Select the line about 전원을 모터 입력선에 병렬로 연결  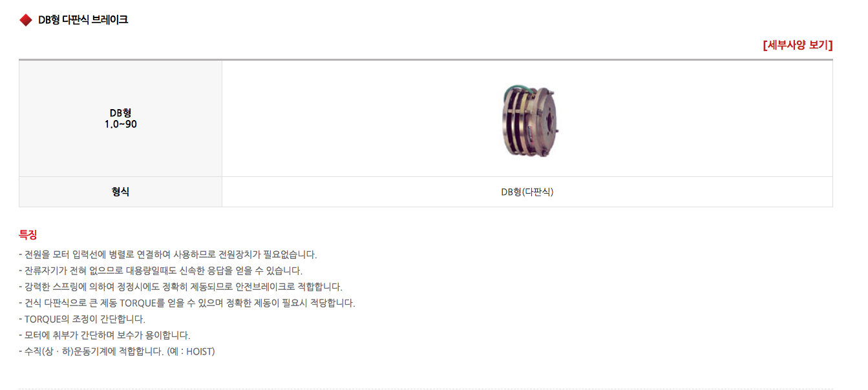point(168,254)
